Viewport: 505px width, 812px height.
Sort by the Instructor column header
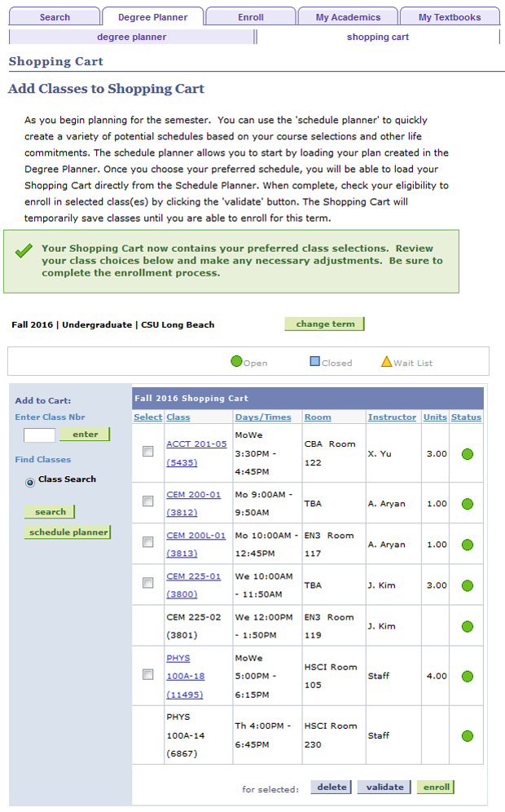click(x=392, y=417)
